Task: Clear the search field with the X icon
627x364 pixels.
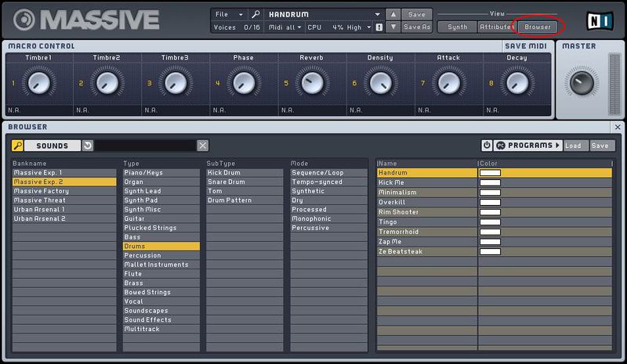Action: tap(202, 146)
